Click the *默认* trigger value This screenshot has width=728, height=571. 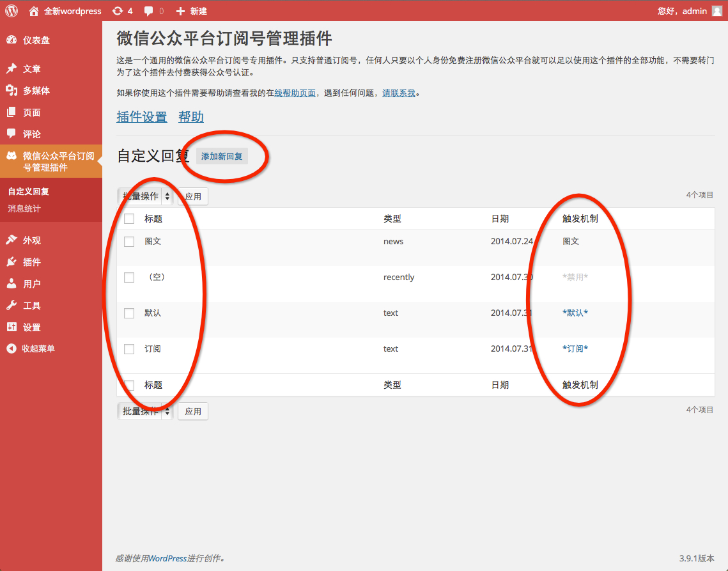pos(575,313)
